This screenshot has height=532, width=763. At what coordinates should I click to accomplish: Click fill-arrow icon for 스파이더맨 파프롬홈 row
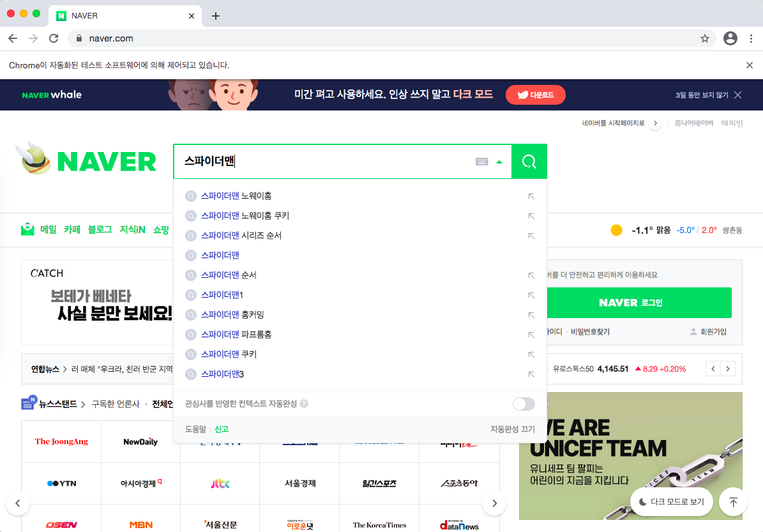[x=531, y=335]
